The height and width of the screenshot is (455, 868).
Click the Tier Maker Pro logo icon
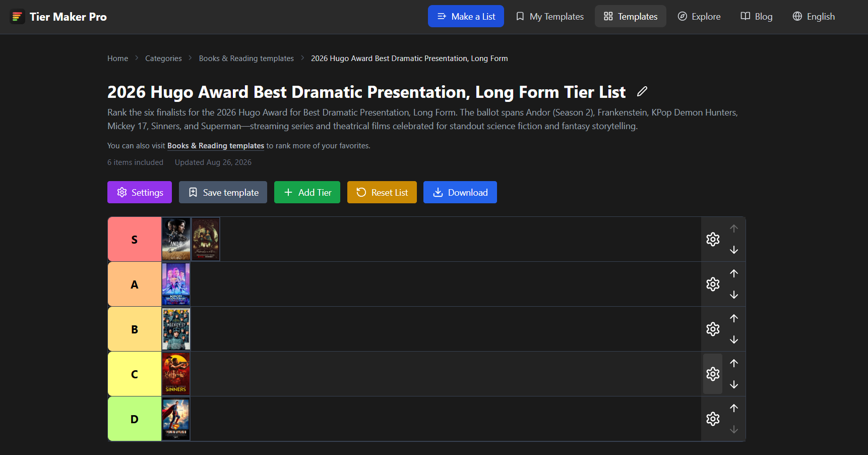pyautogui.click(x=17, y=17)
